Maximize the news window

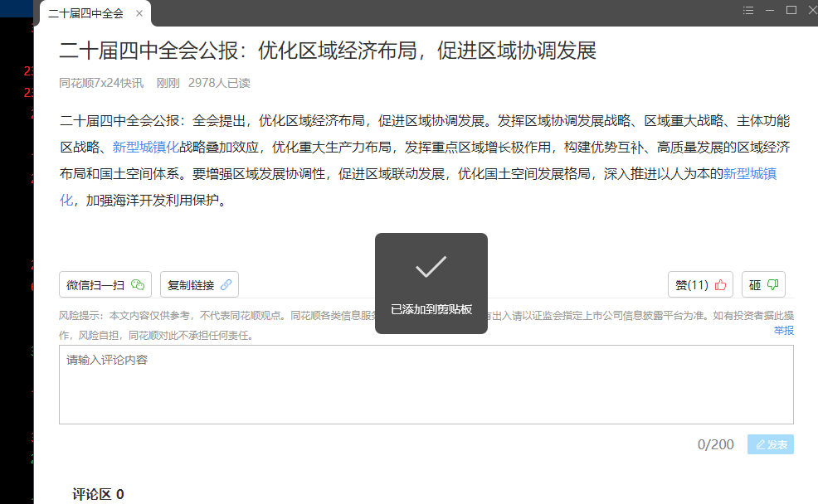791,11
